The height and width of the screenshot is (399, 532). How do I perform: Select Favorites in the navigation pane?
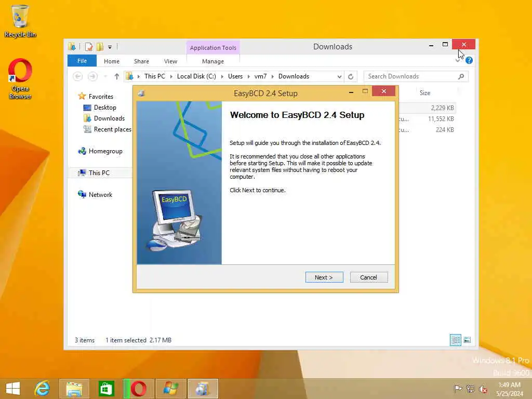101,96
